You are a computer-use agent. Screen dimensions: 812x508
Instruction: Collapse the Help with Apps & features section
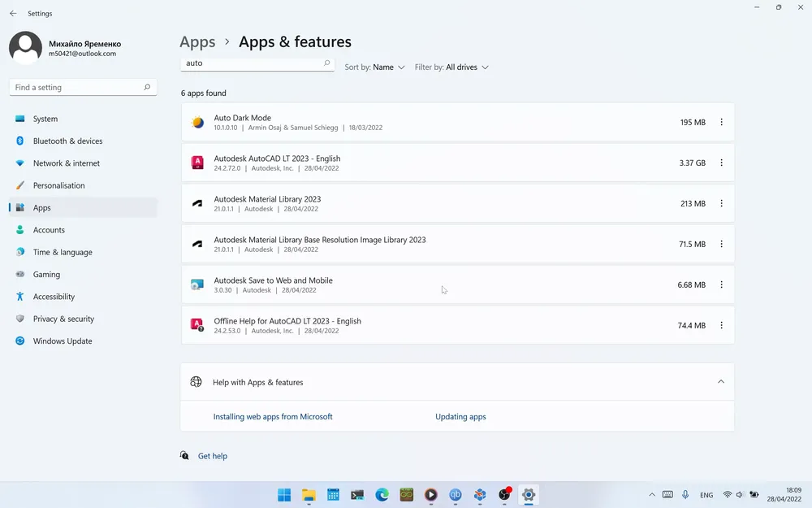tap(721, 382)
